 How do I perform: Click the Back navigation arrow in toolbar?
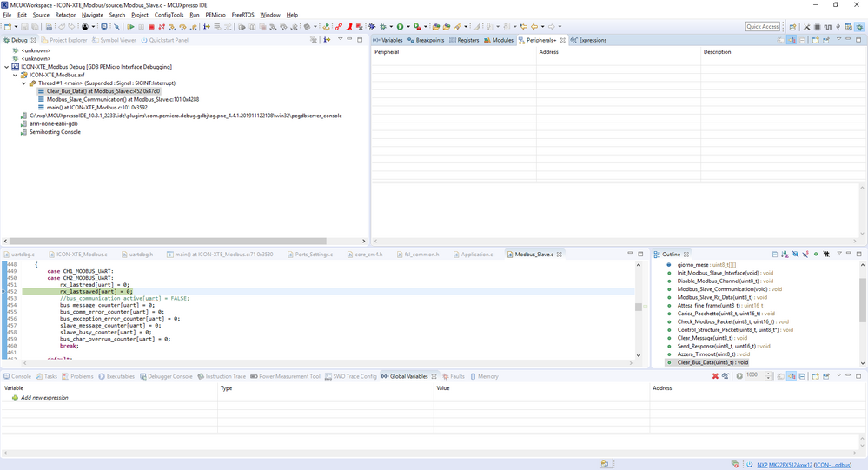(534, 27)
